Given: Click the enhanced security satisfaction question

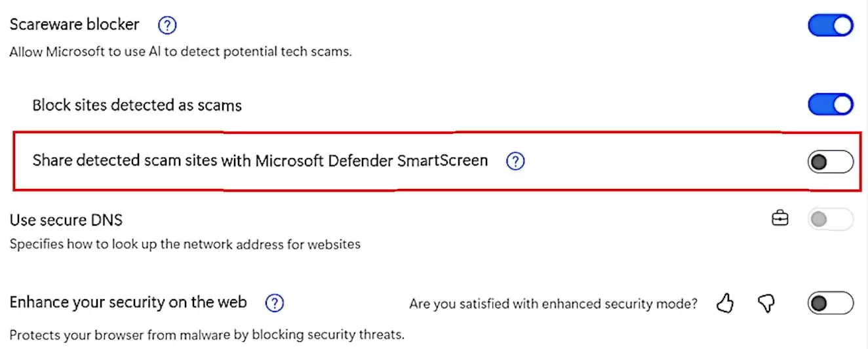Looking at the screenshot, I should [x=553, y=304].
